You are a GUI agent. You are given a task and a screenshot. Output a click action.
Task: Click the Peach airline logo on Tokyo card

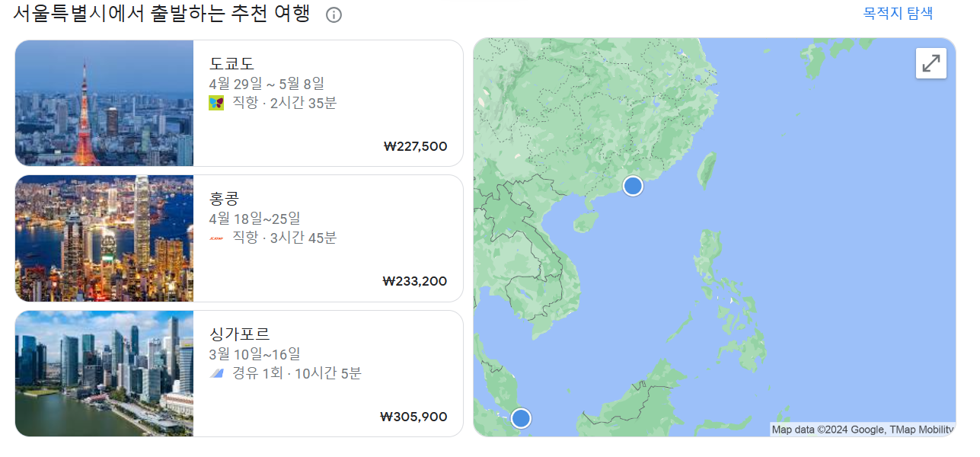[x=216, y=103]
